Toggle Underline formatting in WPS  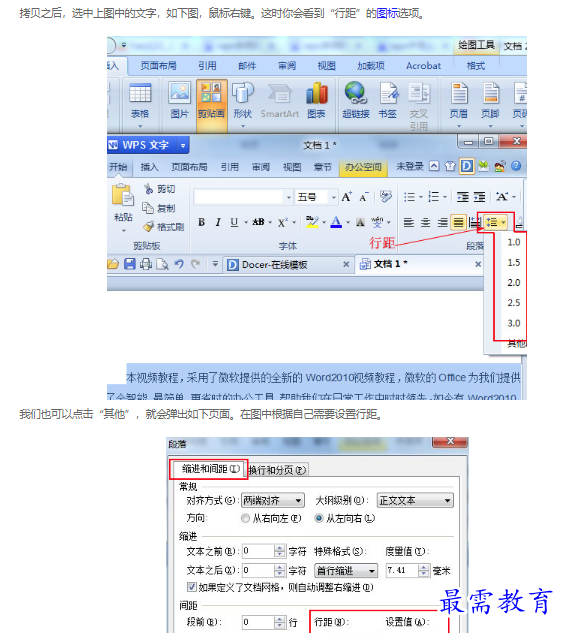[x=234, y=222]
